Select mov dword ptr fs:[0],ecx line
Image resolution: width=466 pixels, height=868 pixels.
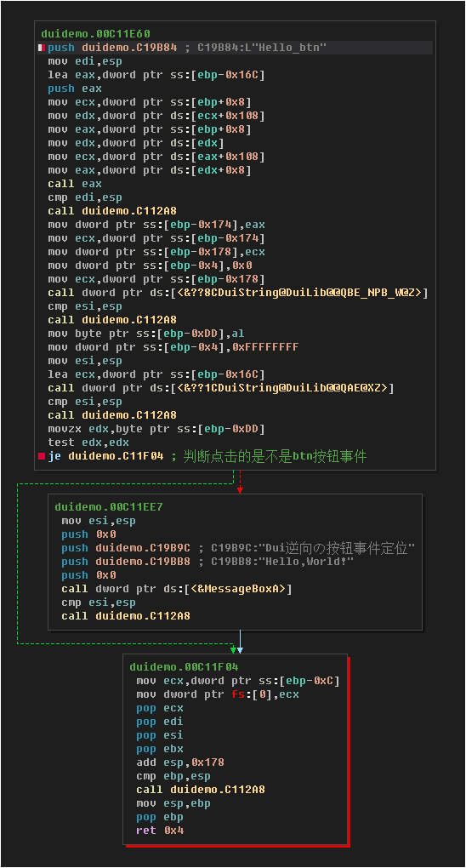(218, 694)
